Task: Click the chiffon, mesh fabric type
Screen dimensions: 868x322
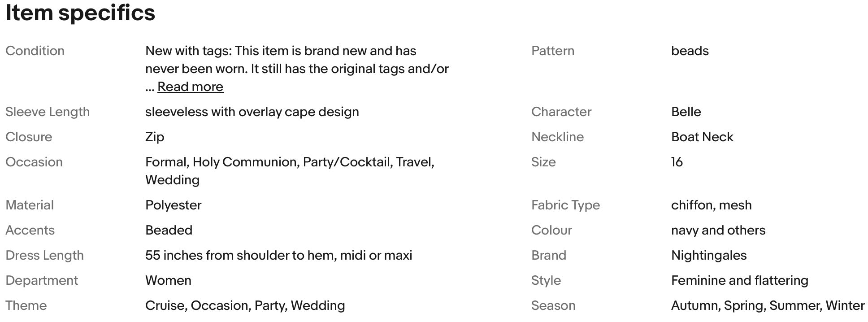Action: pos(712,205)
